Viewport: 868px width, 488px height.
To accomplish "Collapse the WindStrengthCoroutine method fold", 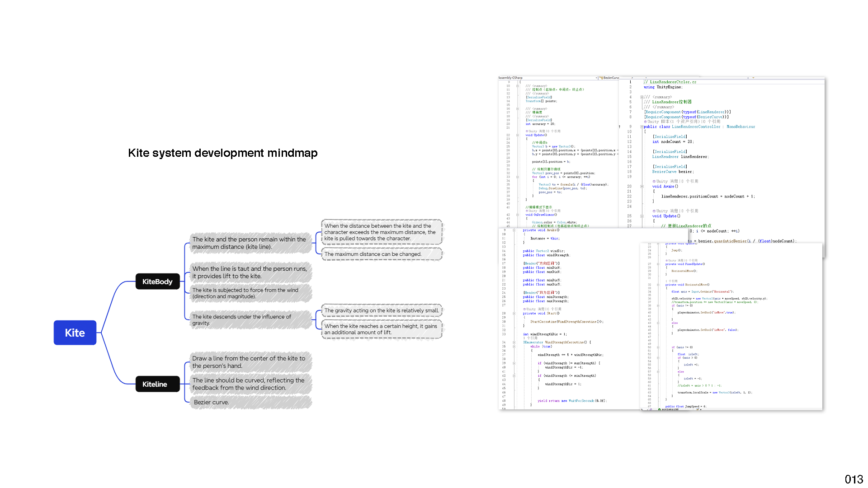I will point(514,343).
